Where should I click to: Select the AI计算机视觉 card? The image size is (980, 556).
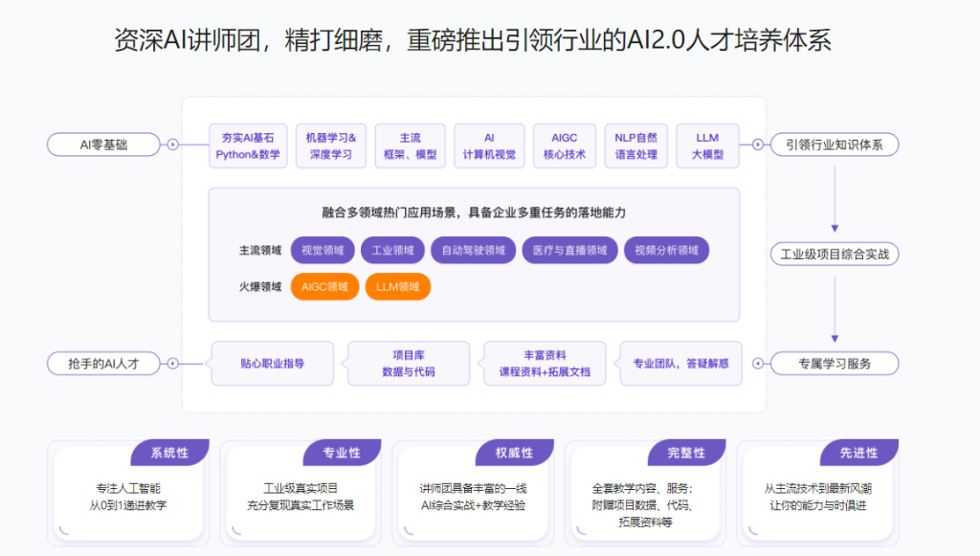tap(490, 145)
